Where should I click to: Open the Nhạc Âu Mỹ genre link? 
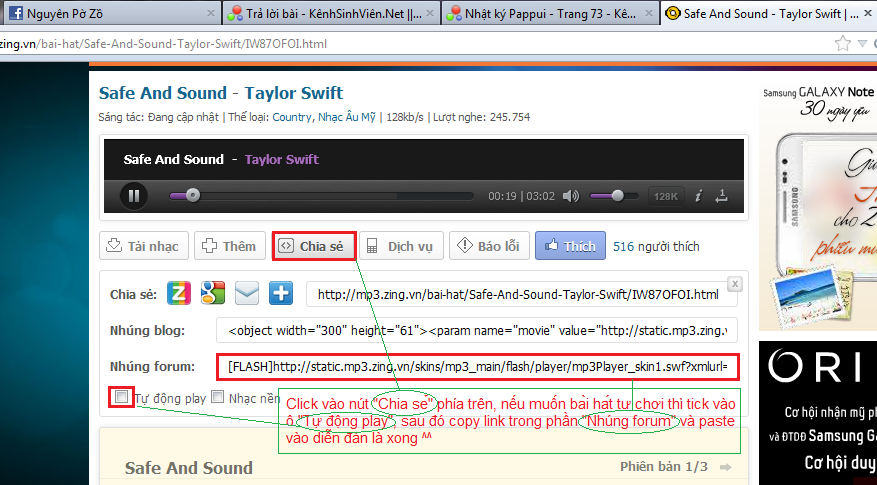click(347, 117)
